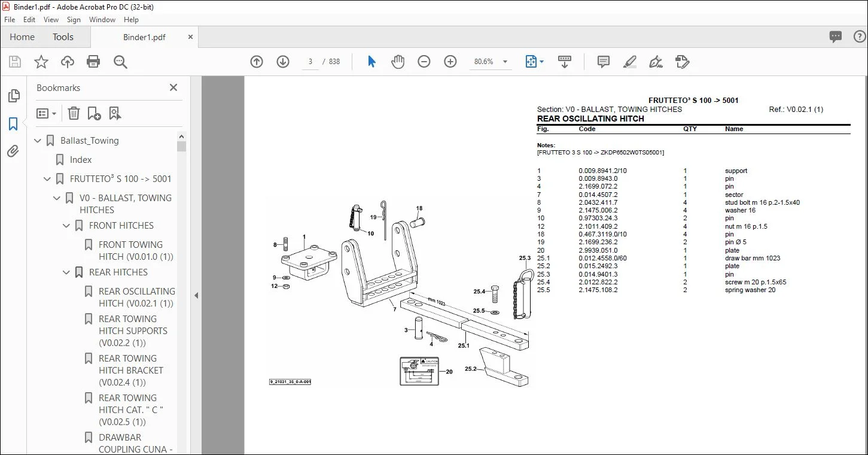
Task: Delete the selected bookmark with trash icon
Action: (74, 113)
